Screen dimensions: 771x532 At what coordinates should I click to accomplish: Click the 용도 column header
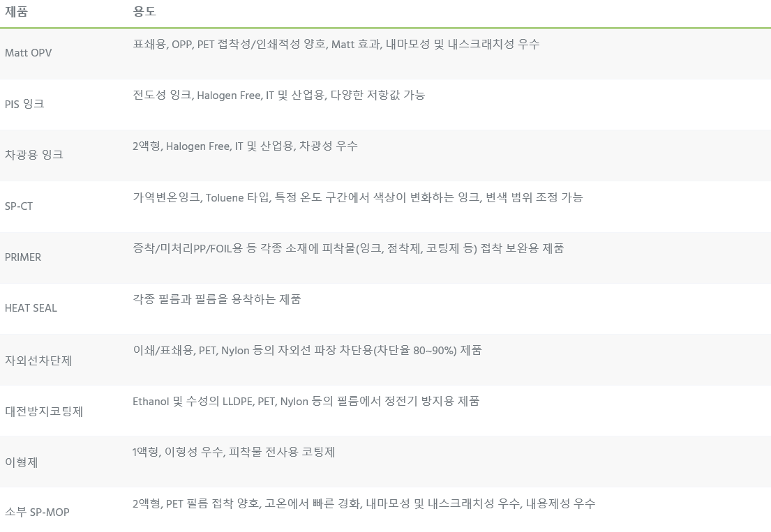point(144,11)
